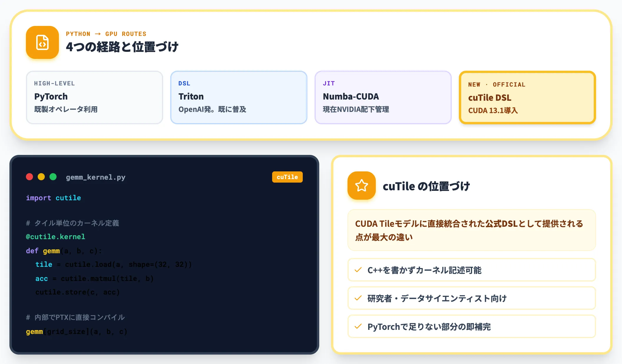The image size is (622, 364).
Task: Click comment タイル単位のカーネル定義
Action: (x=73, y=223)
